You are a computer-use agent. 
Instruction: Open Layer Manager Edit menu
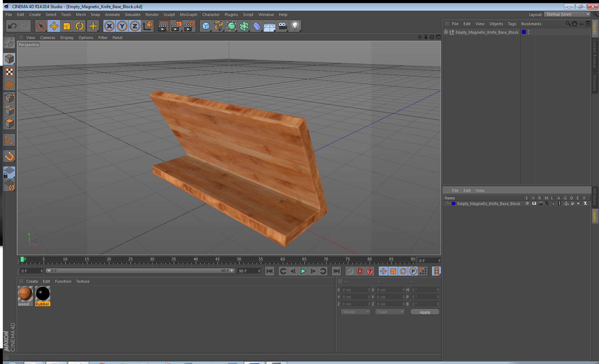coord(467,191)
